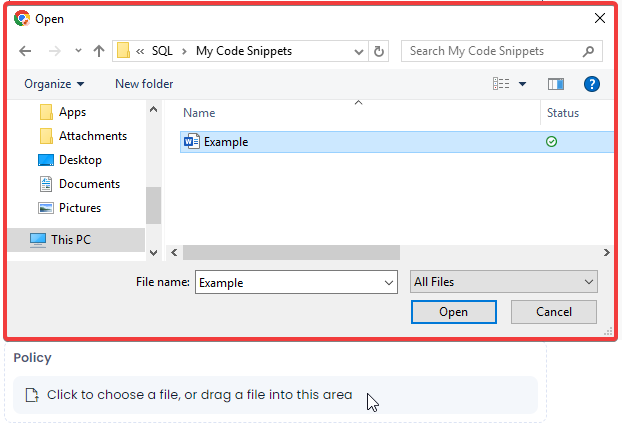Click the Open button

[454, 312]
